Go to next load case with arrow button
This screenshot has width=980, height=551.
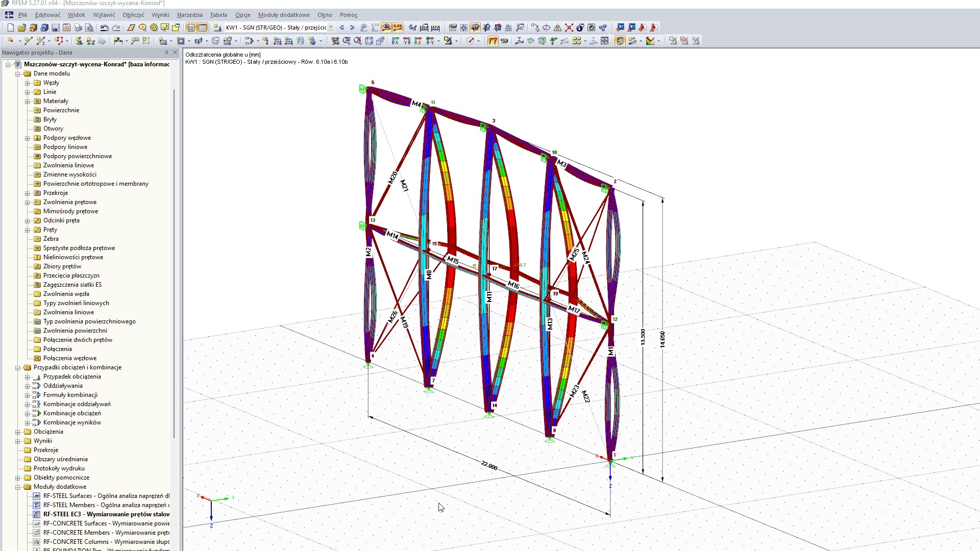pyautogui.click(x=352, y=28)
